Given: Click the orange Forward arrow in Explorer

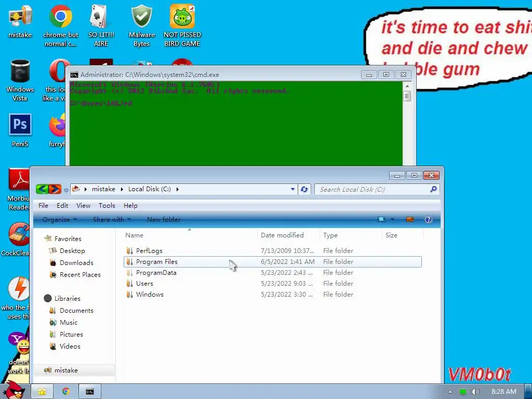Looking at the screenshot, I should tap(55, 189).
